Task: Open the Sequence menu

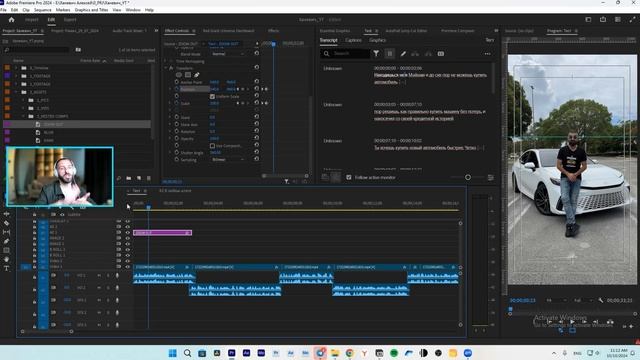Action: point(42,10)
